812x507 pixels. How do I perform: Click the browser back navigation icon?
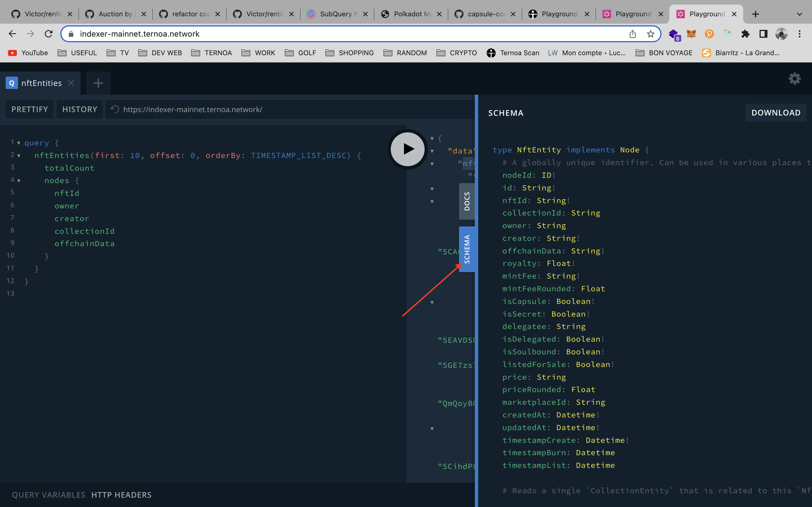tap(13, 34)
